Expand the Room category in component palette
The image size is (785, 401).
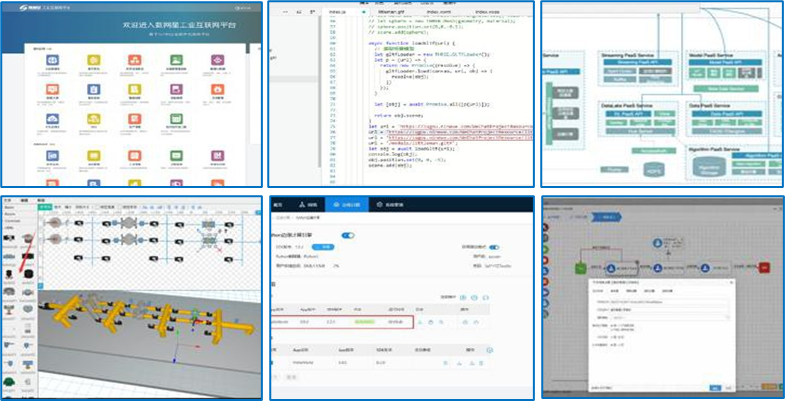10,214
